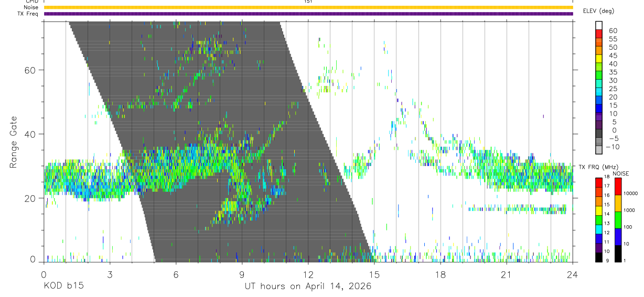Image resolution: width=644 pixels, height=297 pixels.
Task: Select the yellow 40–45 segment of elevation colorbar
Action: coord(599,60)
